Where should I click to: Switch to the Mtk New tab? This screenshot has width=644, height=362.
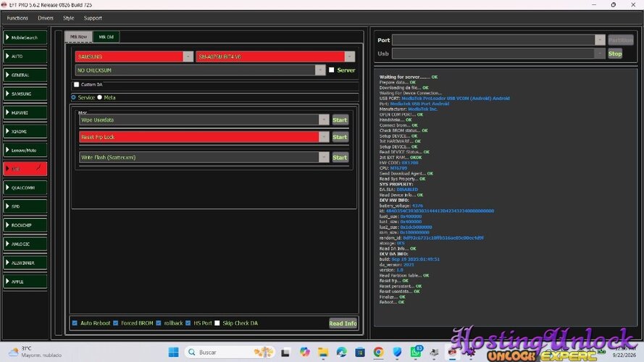pos(78,36)
